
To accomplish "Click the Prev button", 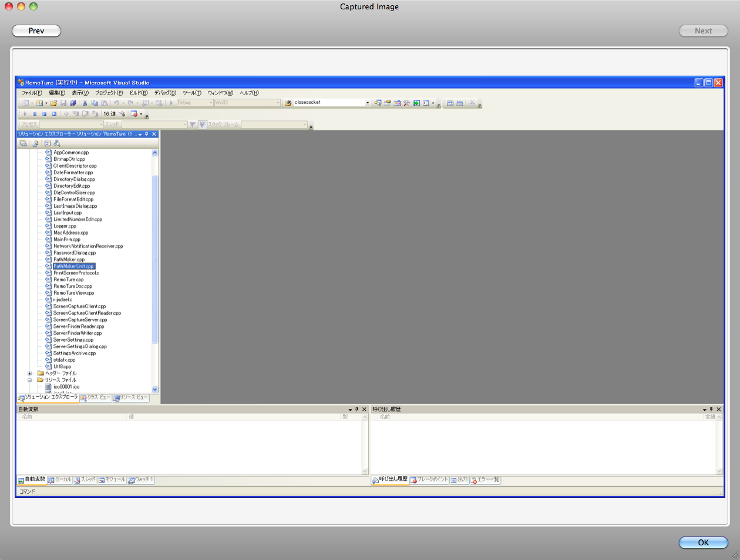I will [36, 31].
